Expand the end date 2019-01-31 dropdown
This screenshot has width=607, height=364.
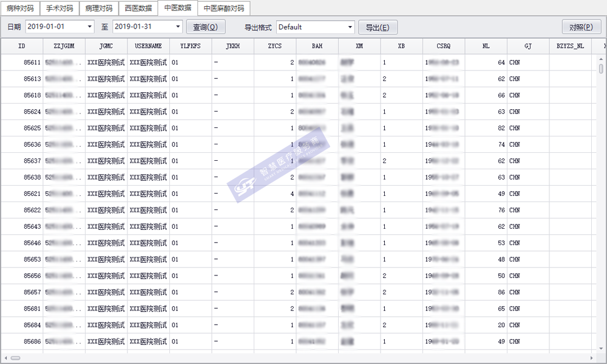(x=178, y=27)
